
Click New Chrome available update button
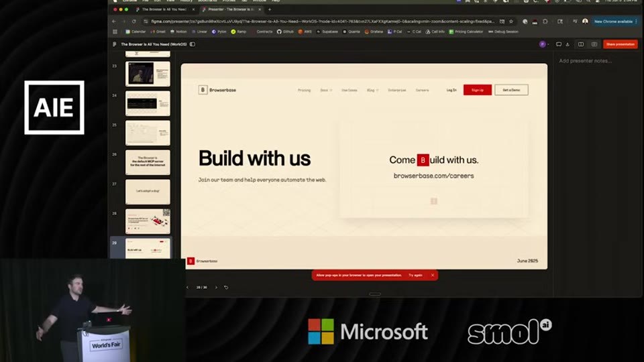pos(615,21)
